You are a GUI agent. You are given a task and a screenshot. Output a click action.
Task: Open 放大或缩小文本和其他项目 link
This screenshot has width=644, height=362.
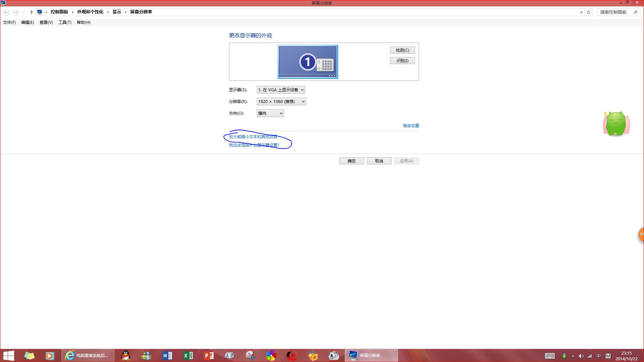(x=253, y=137)
